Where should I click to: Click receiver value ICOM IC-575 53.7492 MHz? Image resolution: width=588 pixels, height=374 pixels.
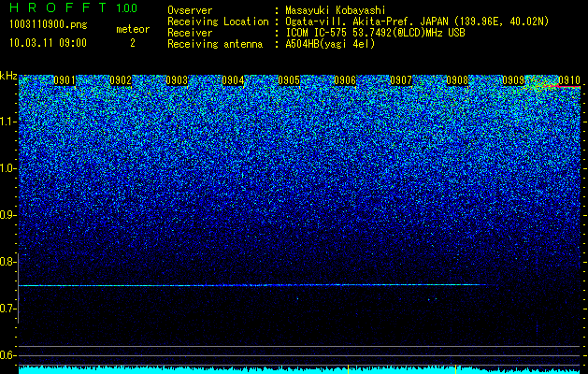click(x=375, y=33)
